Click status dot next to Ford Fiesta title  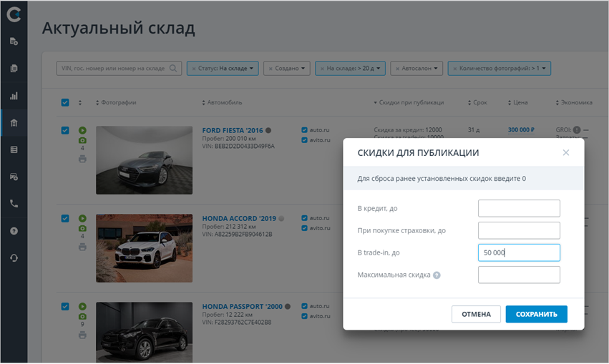coord(268,130)
